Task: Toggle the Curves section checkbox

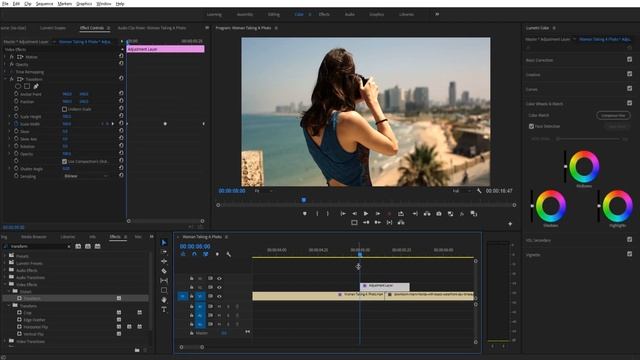Action: click(629, 89)
